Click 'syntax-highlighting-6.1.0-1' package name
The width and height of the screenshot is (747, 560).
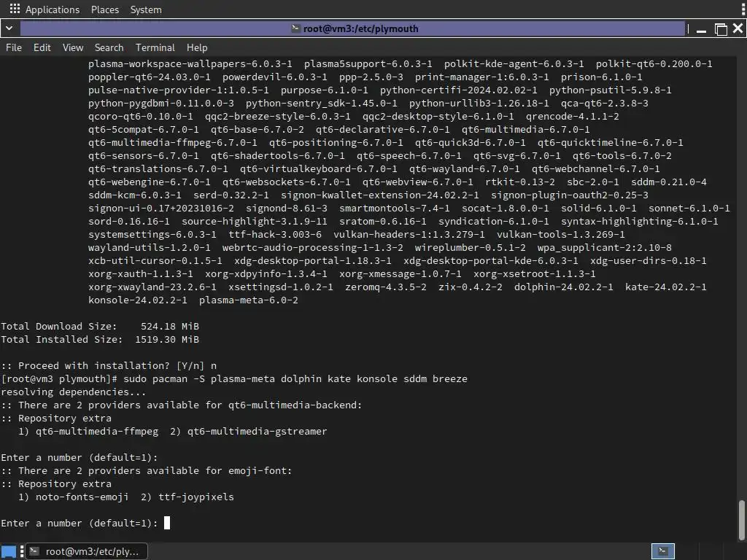pyautogui.click(x=639, y=222)
